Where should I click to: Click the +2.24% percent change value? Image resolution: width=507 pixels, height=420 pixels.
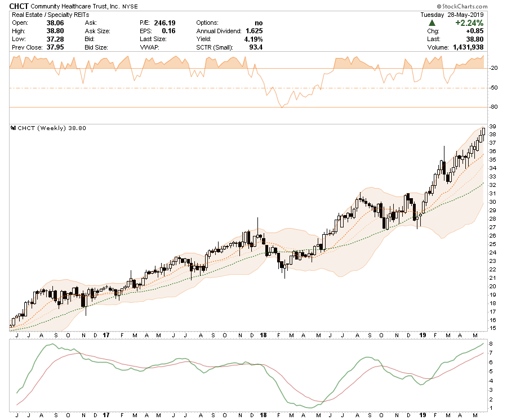click(x=469, y=23)
